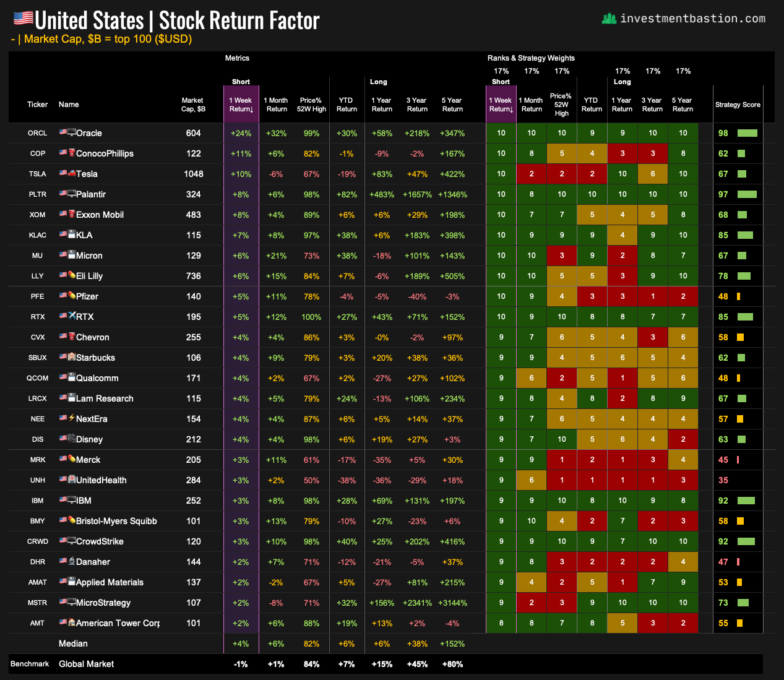The image size is (784, 680).
Task: Click IBM's Strategy Score bar
Action: coord(746,501)
